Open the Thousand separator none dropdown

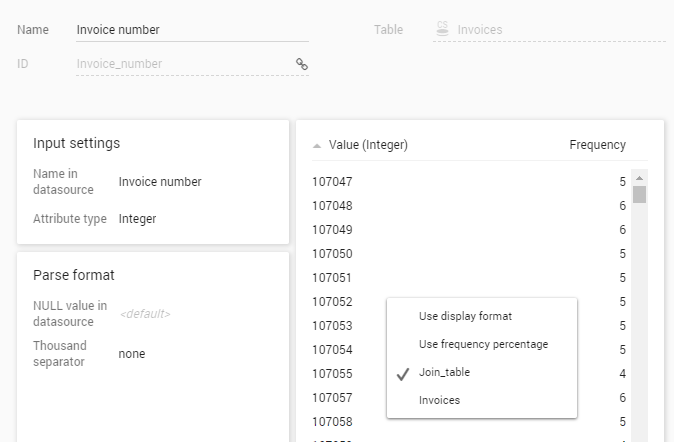tap(132, 353)
